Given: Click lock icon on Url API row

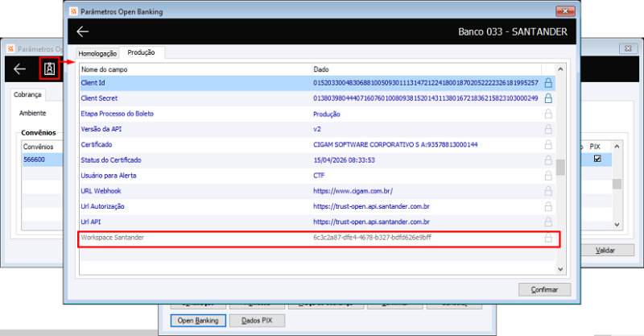Looking at the screenshot, I should pos(548,222).
